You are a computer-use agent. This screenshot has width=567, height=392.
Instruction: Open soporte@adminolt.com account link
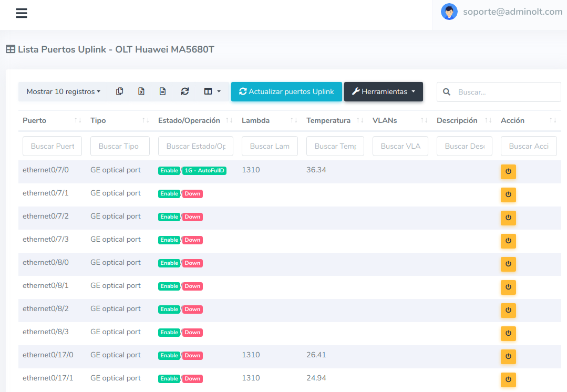click(512, 12)
